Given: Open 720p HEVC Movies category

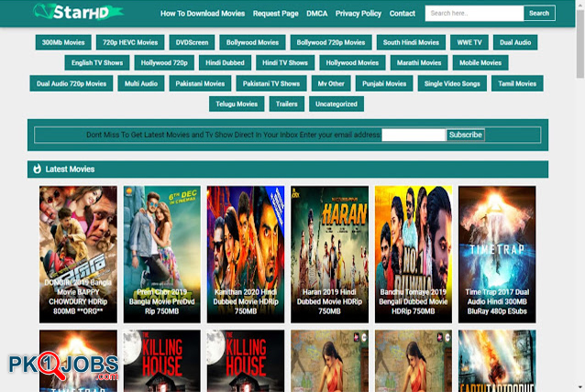Looking at the screenshot, I should click(130, 42).
